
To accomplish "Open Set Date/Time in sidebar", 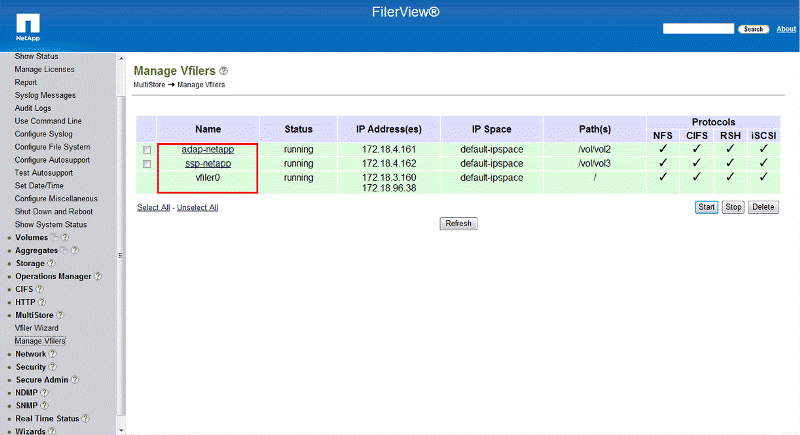I will (39, 186).
